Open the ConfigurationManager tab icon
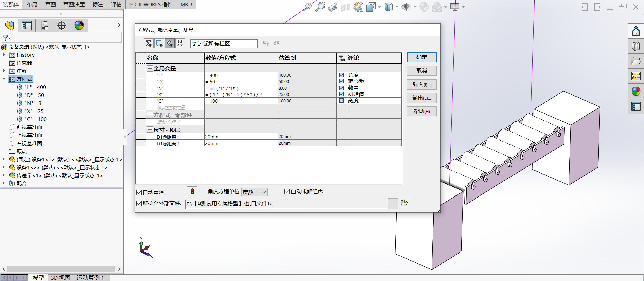This screenshot has height=281, width=644. click(44, 25)
